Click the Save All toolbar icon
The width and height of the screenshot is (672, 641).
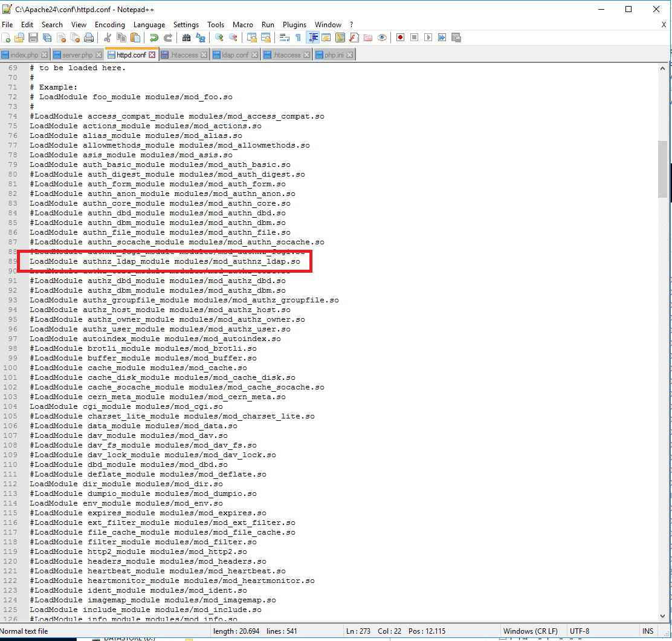click(x=47, y=37)
